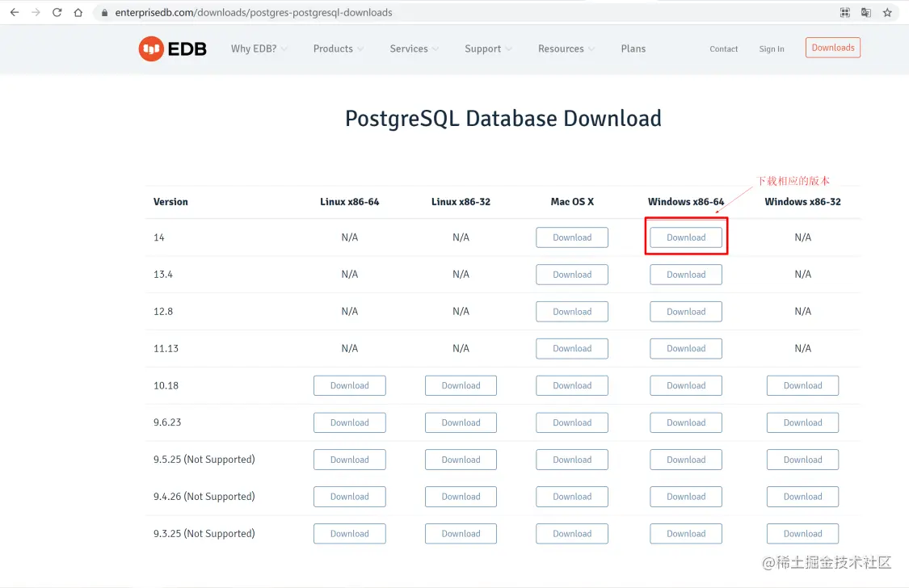Screen dimensions: 909x588
Task: Download version 13.4 for Windows x86-64
Action: (686, 275)
